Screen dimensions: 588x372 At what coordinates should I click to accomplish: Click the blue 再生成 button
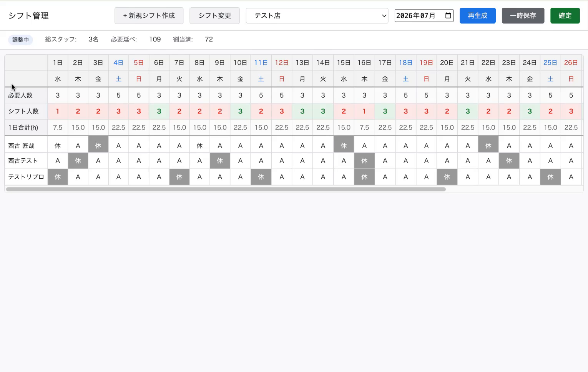[x=478, y=16]
